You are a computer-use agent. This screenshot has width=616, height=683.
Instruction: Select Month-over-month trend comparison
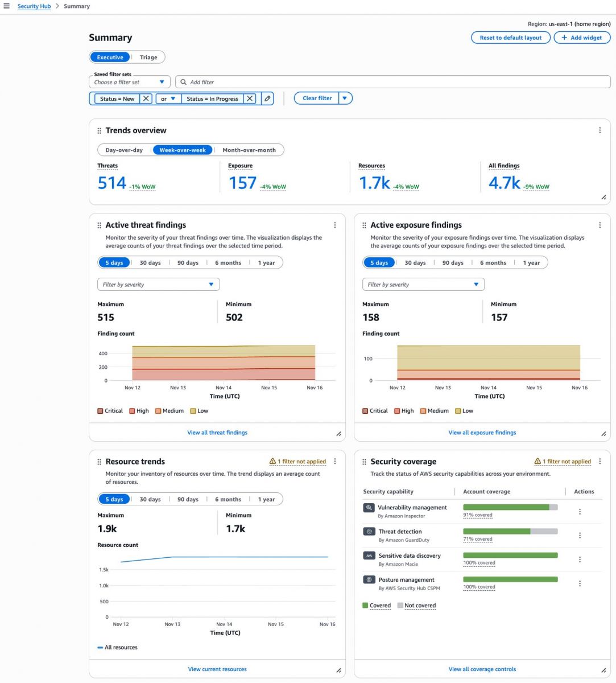249,150
